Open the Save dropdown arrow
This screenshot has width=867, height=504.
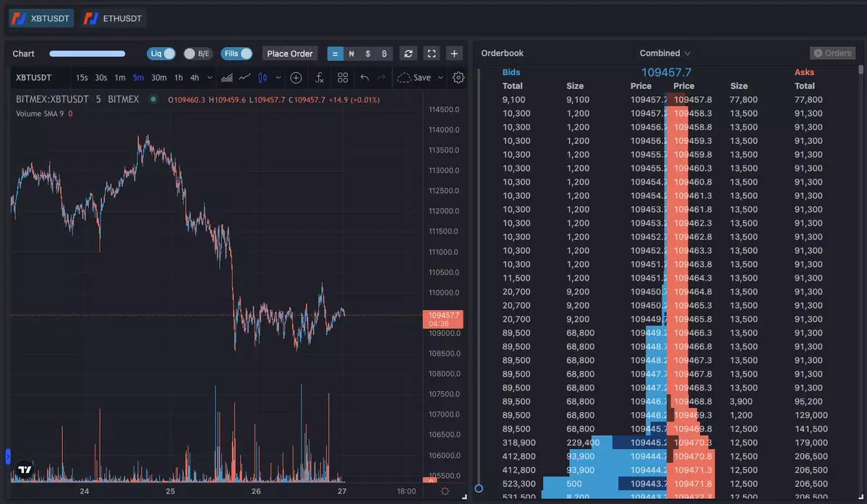click(440, 77)
